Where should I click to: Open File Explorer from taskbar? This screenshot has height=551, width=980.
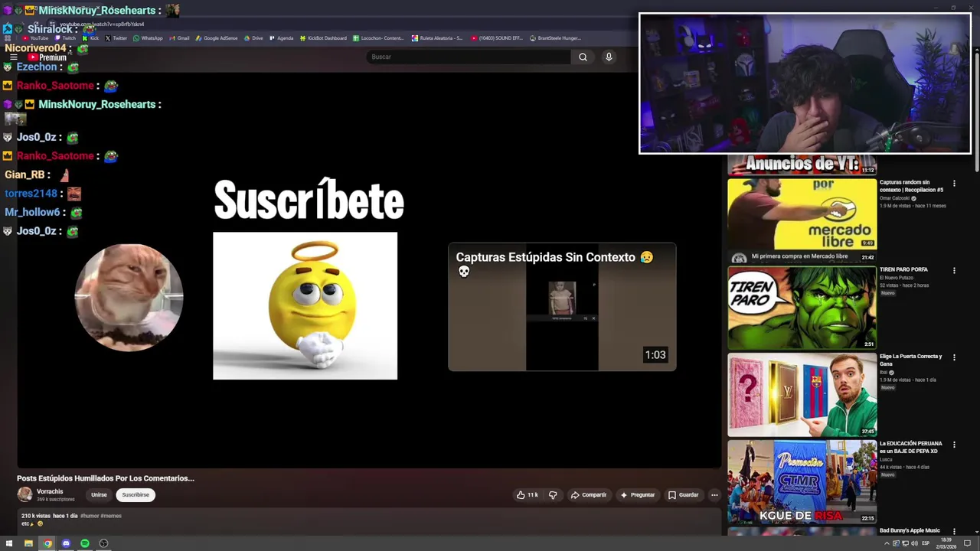click(x=28, y=543)
